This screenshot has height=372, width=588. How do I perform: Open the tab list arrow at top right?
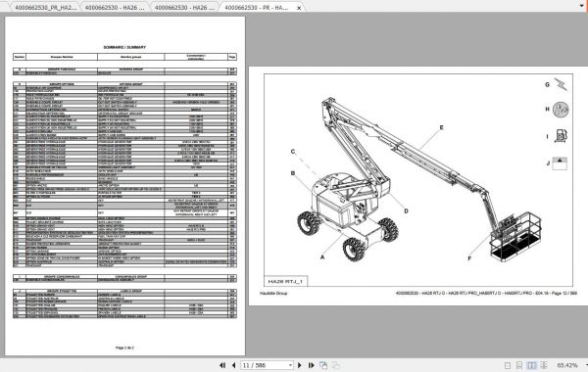tap(582, 6)
